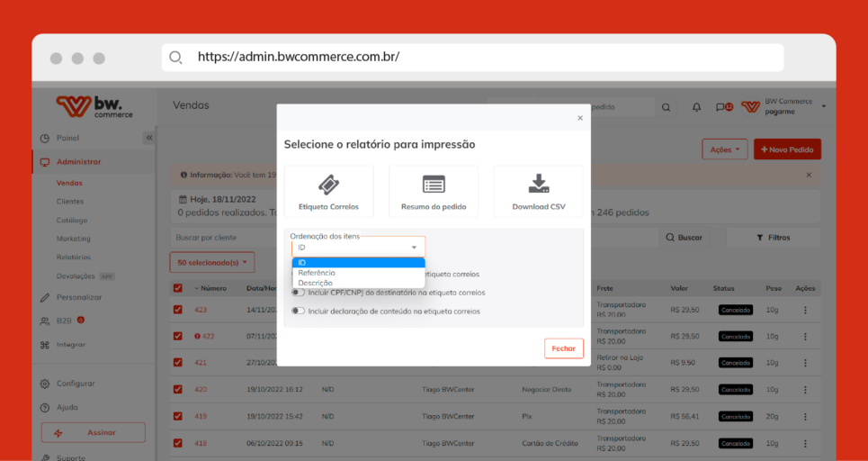Uncheck the checkbox for order 420
868x461 pixels.
pos(178,390)
